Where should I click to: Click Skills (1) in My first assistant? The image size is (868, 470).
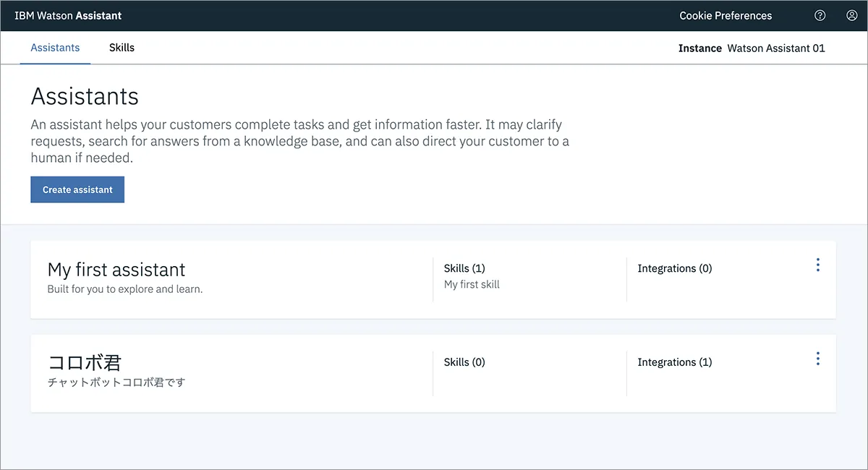tap(464, 268)
